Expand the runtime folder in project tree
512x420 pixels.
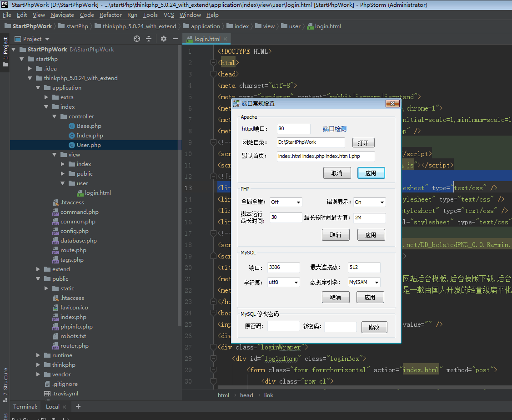click(39, 355)
